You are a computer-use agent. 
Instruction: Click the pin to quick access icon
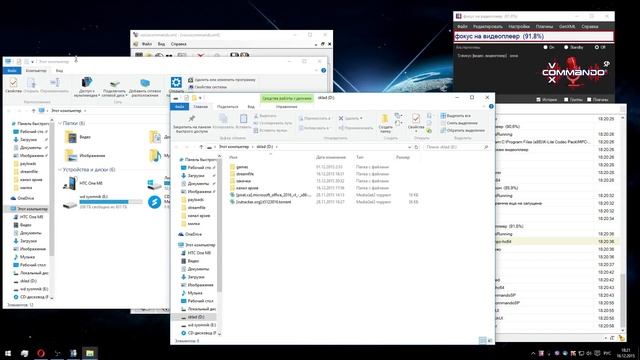pos(191,119)
